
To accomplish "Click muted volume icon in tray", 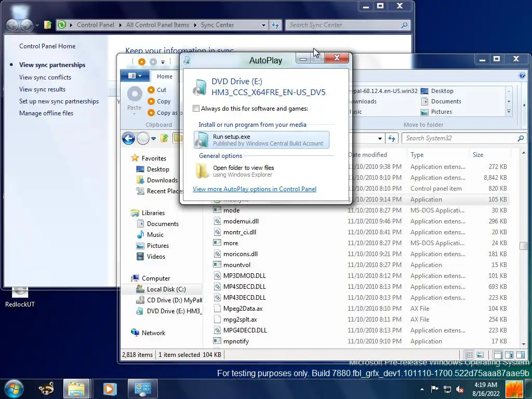I will pyautogui.click(x=460, y=389).
